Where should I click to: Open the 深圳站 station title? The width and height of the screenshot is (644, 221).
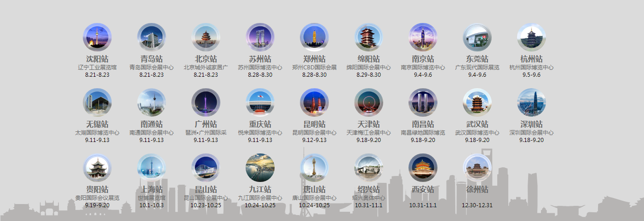(x=531, y=125)
